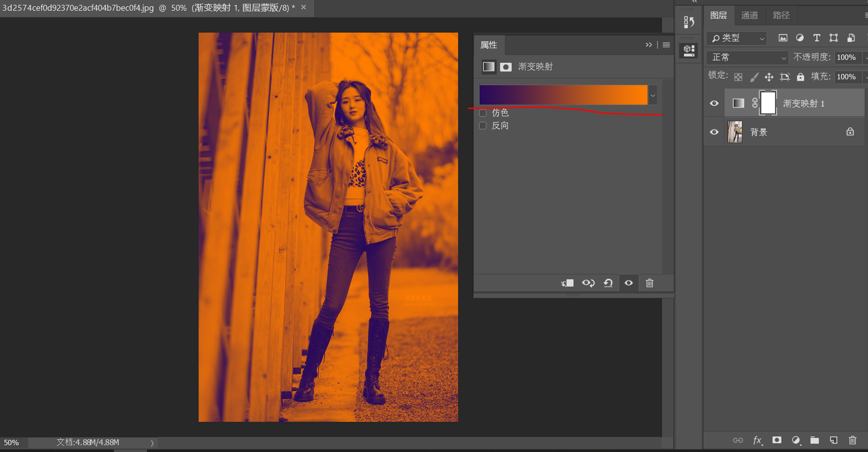
Task: Click the gradient map adjustment icon in Properties
Action: [488, 67]
